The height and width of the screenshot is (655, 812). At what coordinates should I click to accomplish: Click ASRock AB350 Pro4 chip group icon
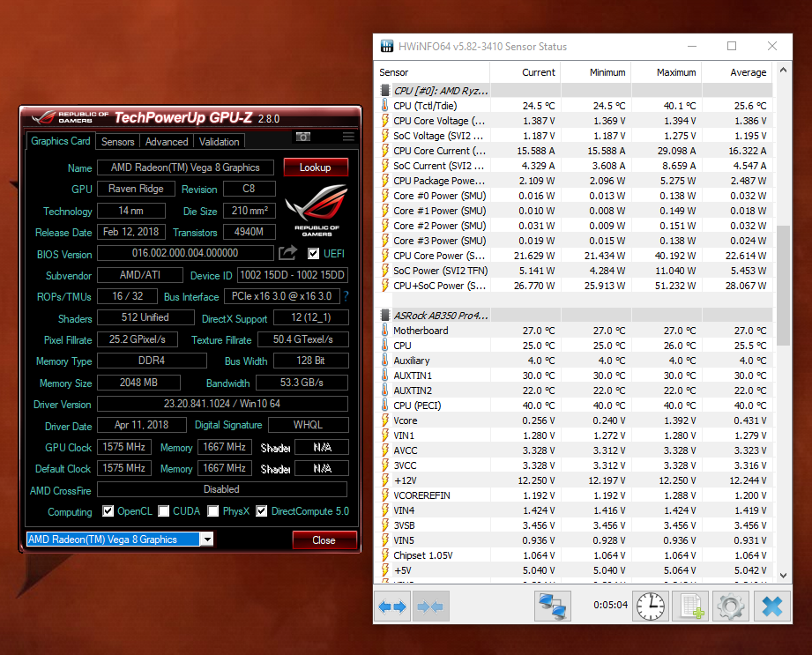click(384, 316)
